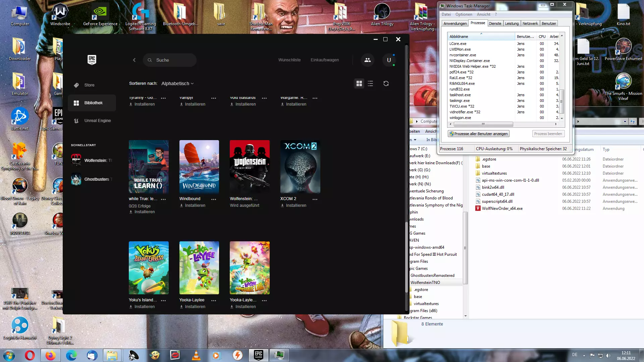Open options menu for XCOM 2
Viewport: 644px width, 362px height.
[315, 199]
